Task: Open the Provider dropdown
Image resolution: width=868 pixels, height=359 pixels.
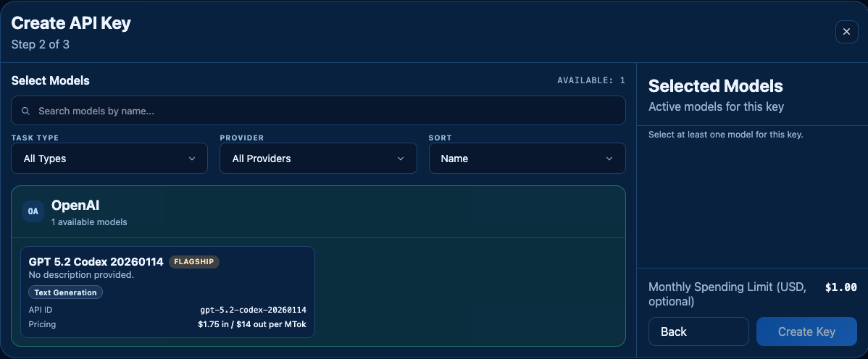Action: click(x=318, y=159)
